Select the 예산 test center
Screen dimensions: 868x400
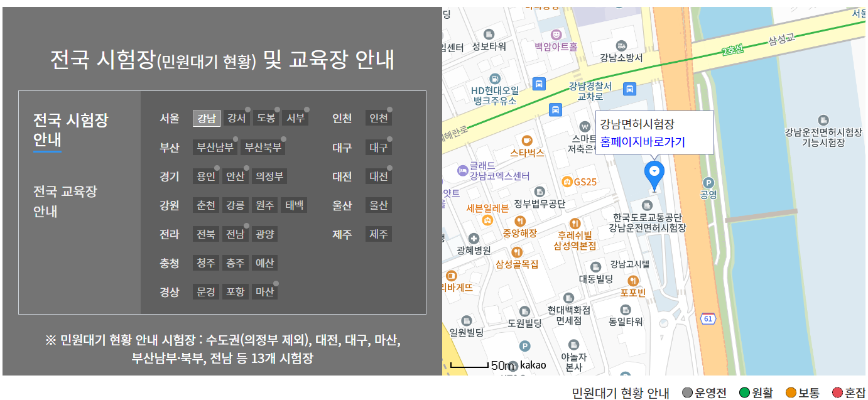tap(265, 263)
